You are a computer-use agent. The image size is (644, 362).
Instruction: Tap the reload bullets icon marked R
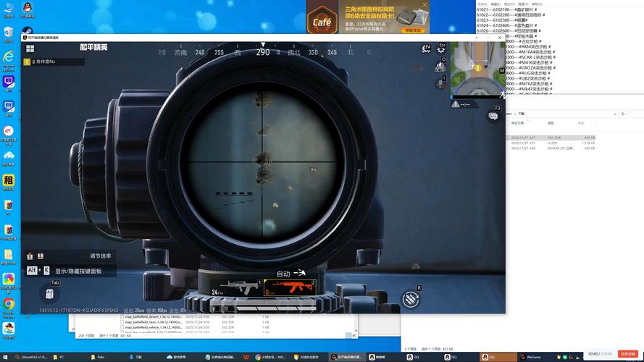pos(410,300)
